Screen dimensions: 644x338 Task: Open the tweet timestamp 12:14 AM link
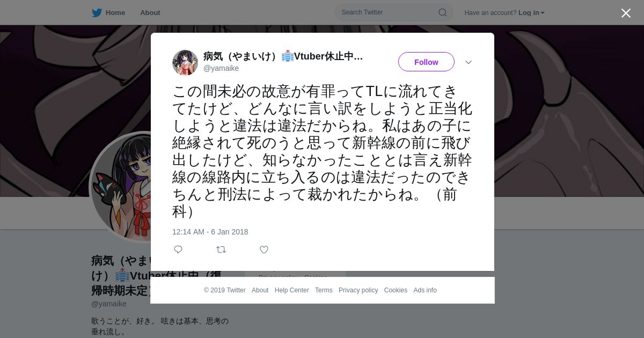pos(210,232)
